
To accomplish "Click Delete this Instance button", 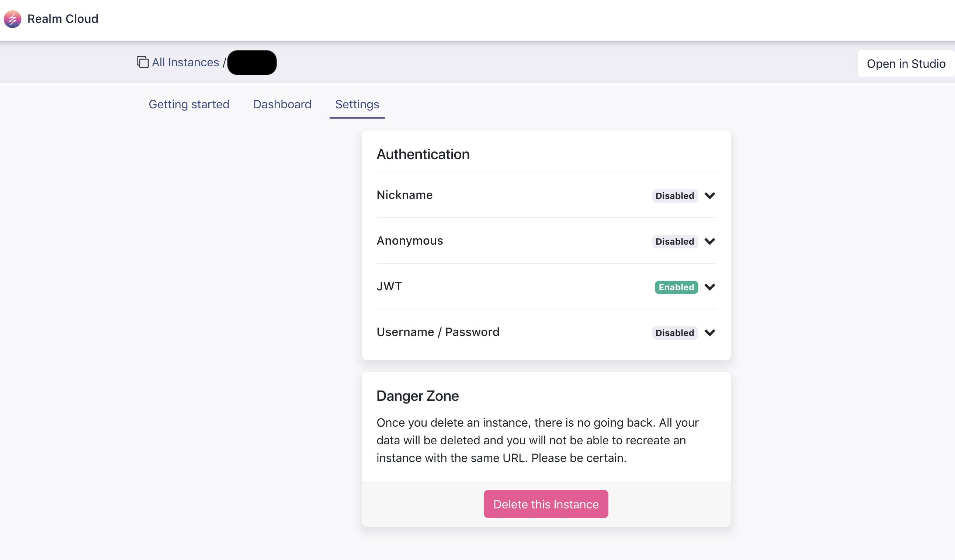I will tap(546, 504).
